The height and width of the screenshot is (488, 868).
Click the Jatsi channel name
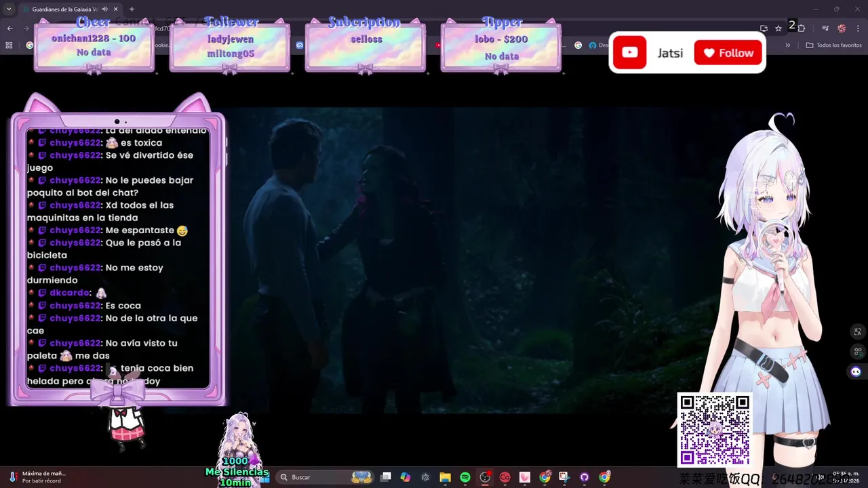click(670, 53)
